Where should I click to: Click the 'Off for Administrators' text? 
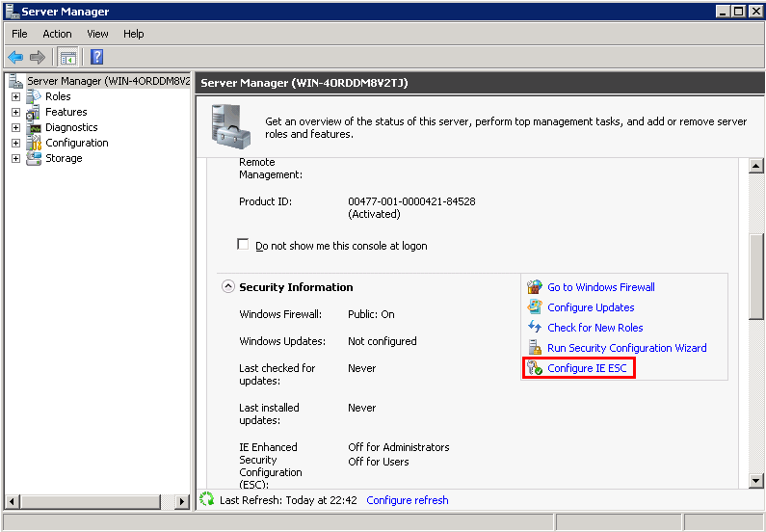(x=399, y=447)
